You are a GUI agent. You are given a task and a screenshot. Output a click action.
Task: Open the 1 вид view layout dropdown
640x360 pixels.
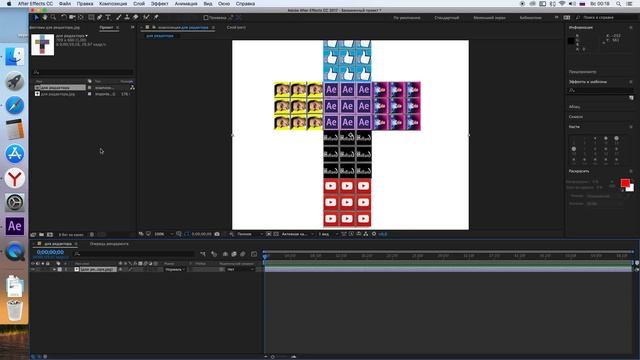[328, 234]
